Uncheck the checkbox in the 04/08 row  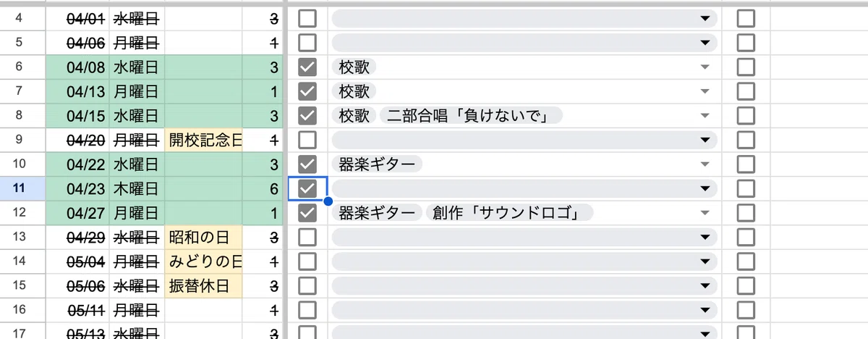(x=307, y=67)
